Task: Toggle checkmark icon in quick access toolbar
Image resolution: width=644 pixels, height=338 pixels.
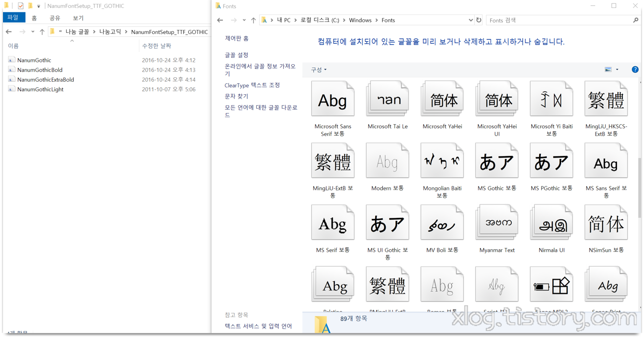Action: (x=20, y=6)
